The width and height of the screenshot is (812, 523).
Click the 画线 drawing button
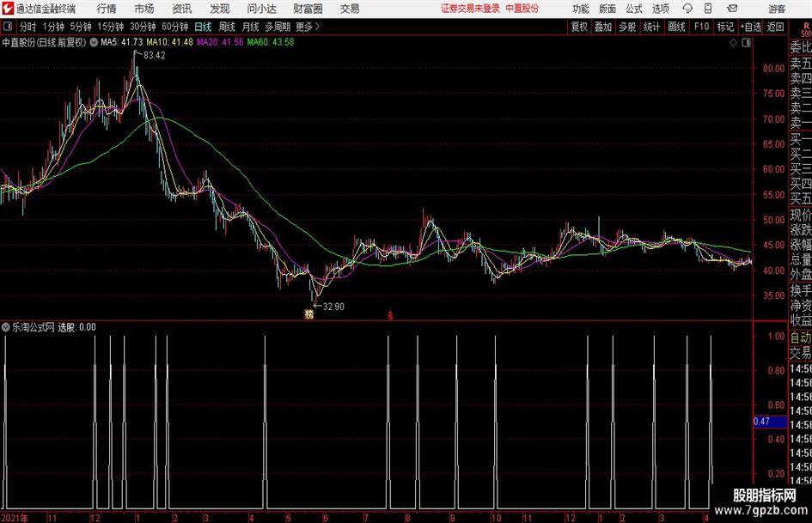[676, 27]
